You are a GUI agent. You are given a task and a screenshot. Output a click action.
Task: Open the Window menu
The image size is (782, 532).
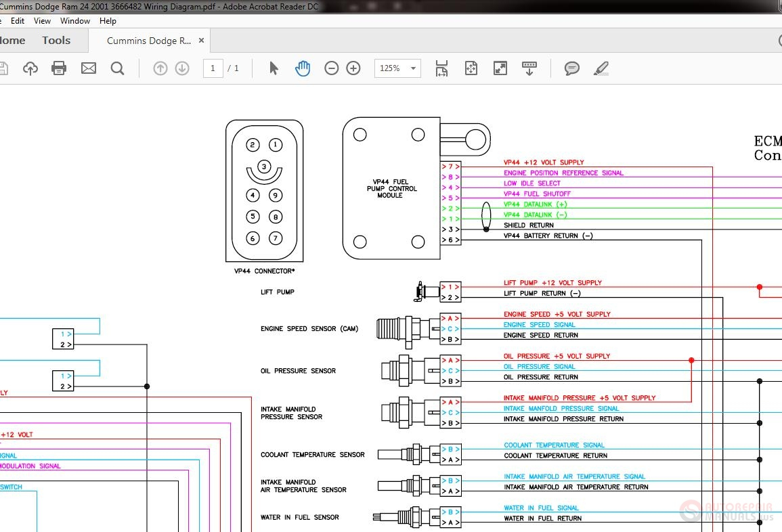click(x=74, y=21)
